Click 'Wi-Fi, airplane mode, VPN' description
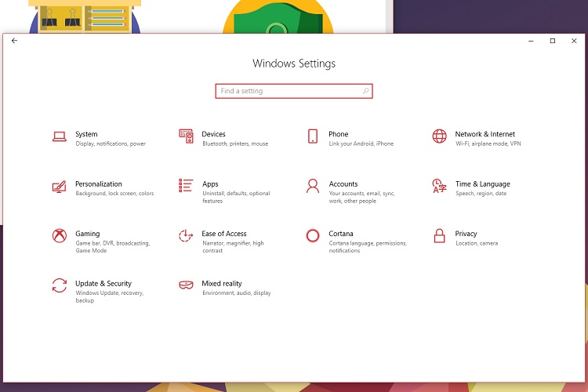 pyautogui.click(x=488, y=143)
